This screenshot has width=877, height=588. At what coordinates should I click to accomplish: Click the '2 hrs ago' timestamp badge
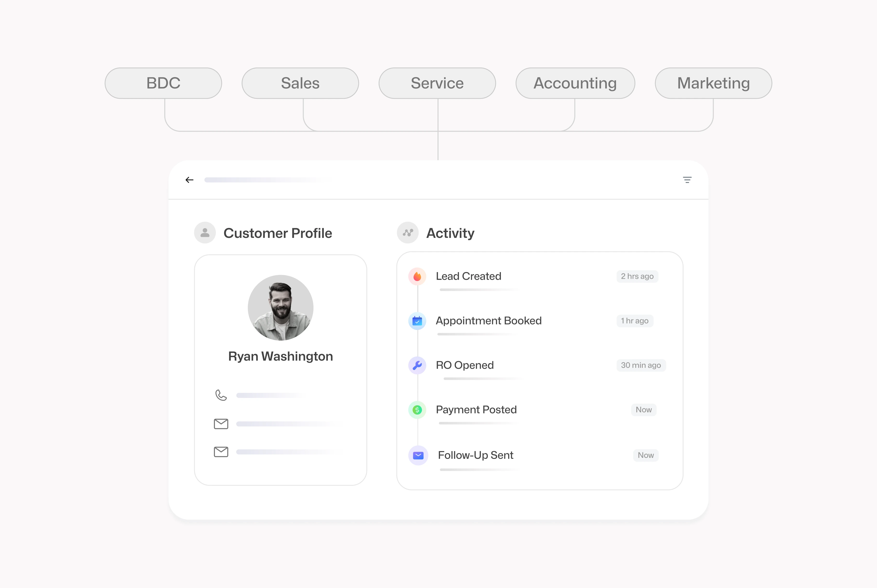tap(637, 276)
